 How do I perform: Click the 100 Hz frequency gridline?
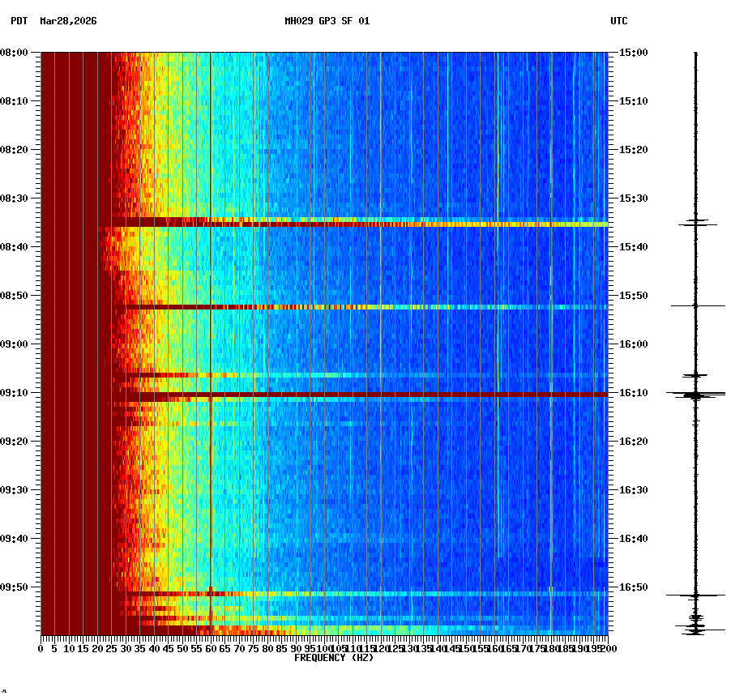pos(323,324)
